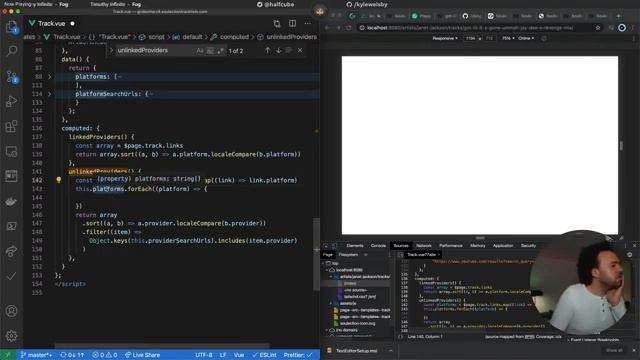Expand the replace field in the find widget
The height and width of the screenshot is (360, 640).
tap(111, 50)
